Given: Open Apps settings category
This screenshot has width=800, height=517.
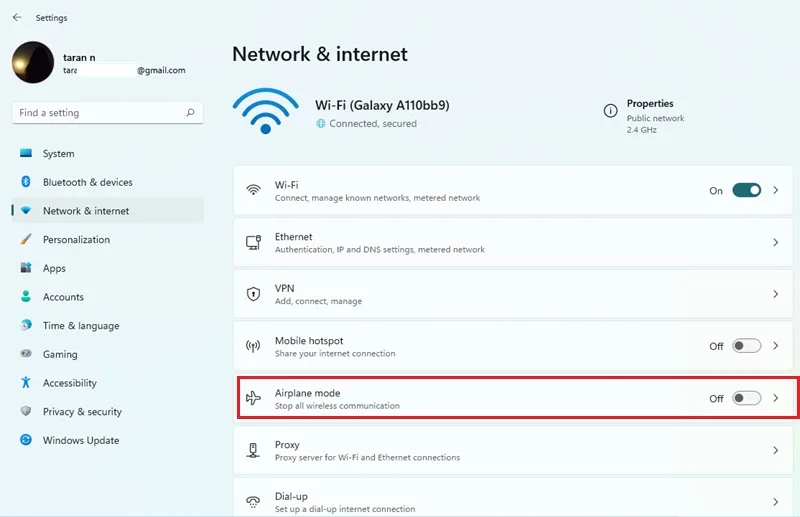Looking at the screenshot, I should tap(108, 268).
